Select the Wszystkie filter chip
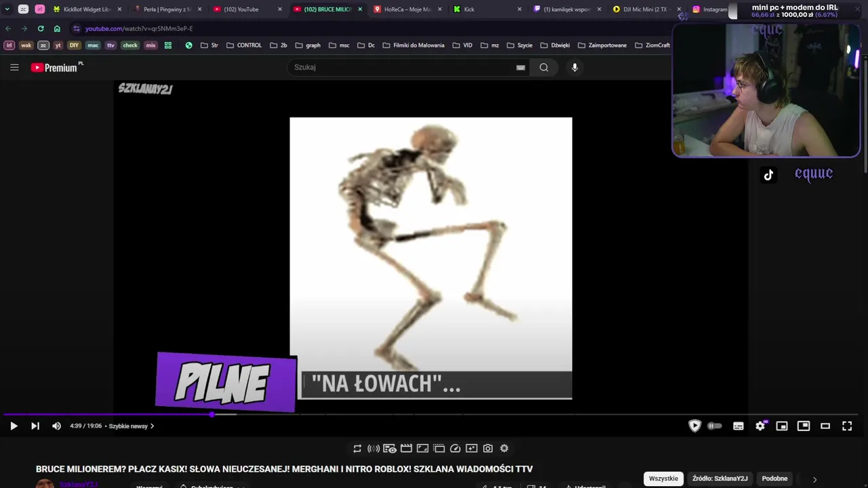The width and height of the screenshot is (868, 488). click(663, 479)
